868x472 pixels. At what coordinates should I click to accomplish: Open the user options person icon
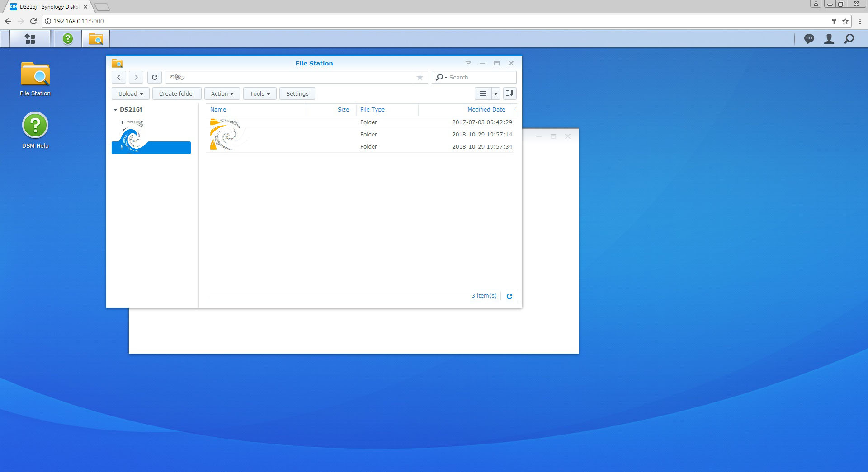pos(829,39)
